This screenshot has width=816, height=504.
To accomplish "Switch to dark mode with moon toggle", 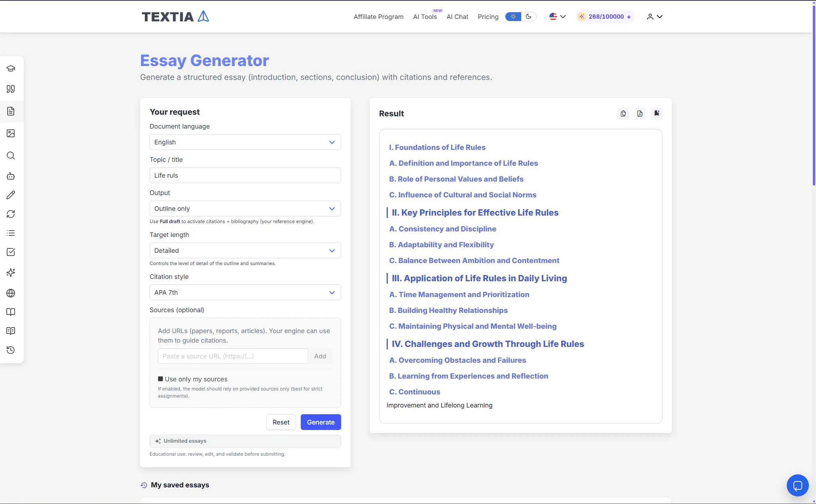I will pos(528,17).
